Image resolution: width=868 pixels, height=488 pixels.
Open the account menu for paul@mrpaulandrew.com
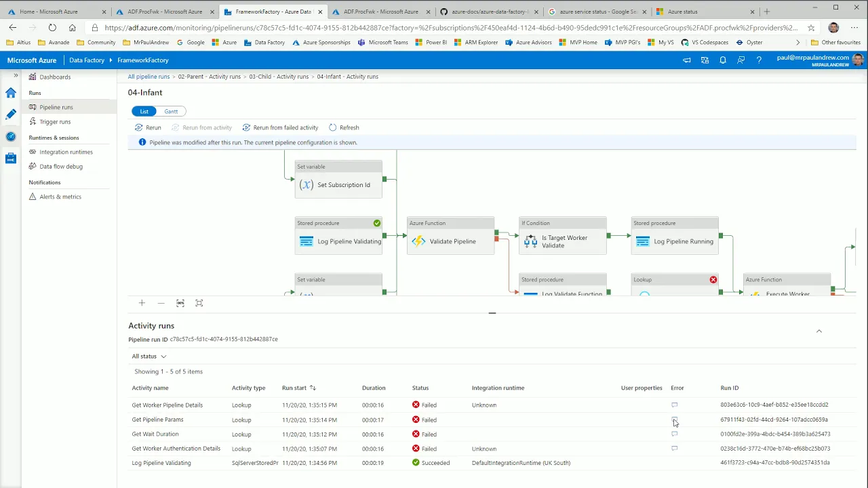tap(820, 60)
